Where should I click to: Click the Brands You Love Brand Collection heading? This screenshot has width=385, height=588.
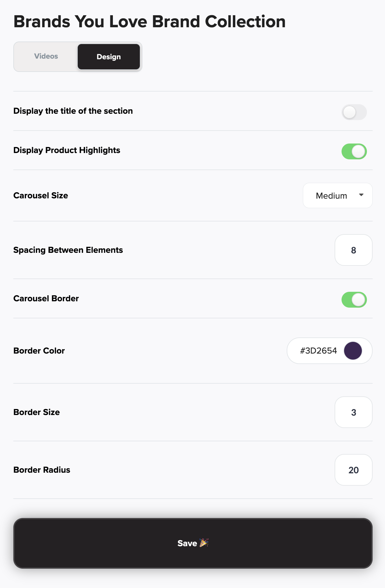(x=149, y=22)
